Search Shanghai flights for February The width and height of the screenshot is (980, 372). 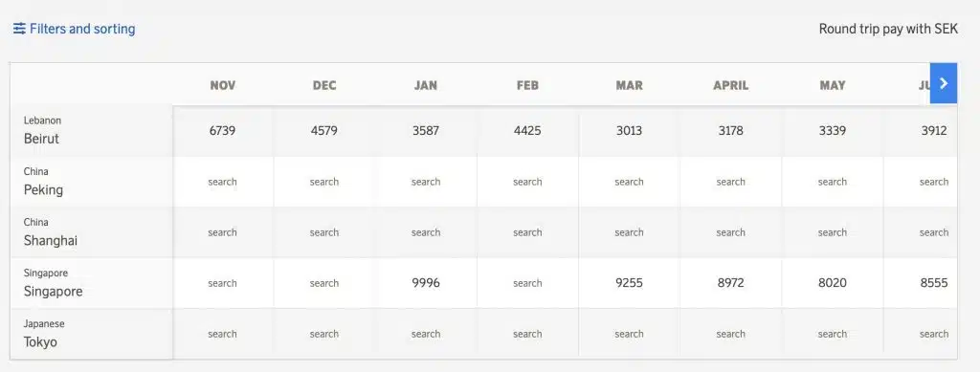[527, 232]
